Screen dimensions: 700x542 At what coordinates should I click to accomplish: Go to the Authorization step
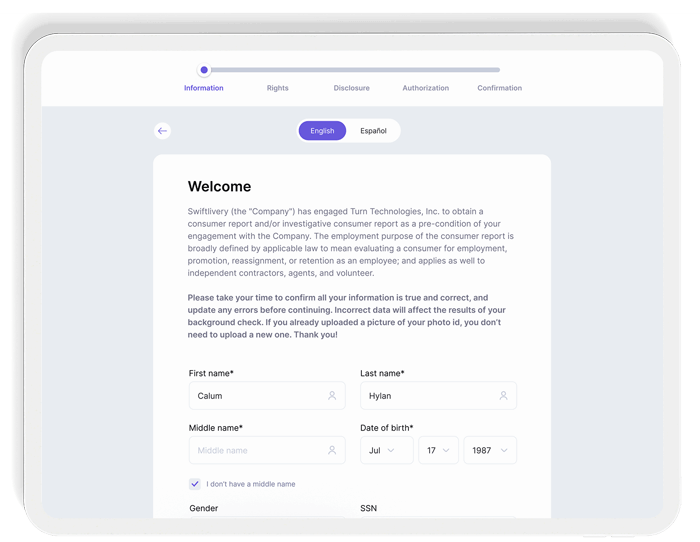[426, 88]
